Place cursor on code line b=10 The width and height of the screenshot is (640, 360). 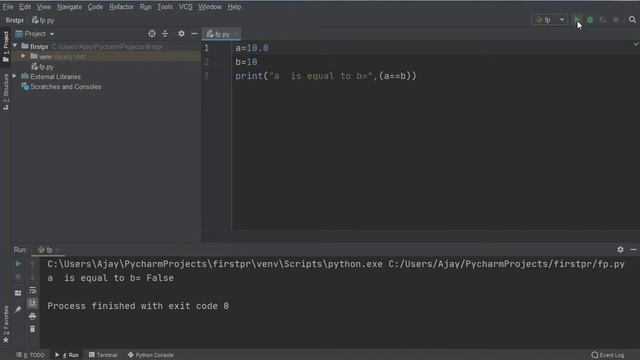[246, 62]
